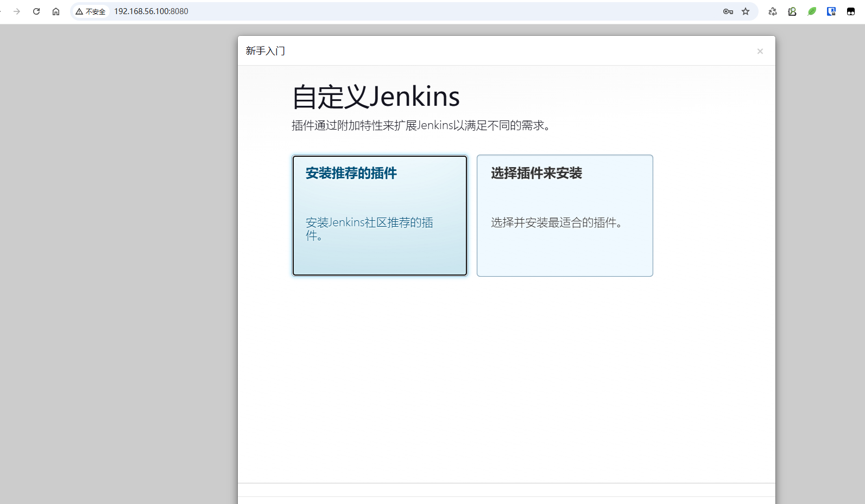Open the saved password key icon

point(728,11)
